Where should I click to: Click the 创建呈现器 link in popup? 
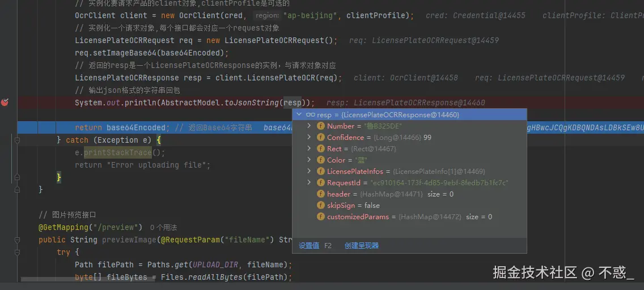[362, 246]
